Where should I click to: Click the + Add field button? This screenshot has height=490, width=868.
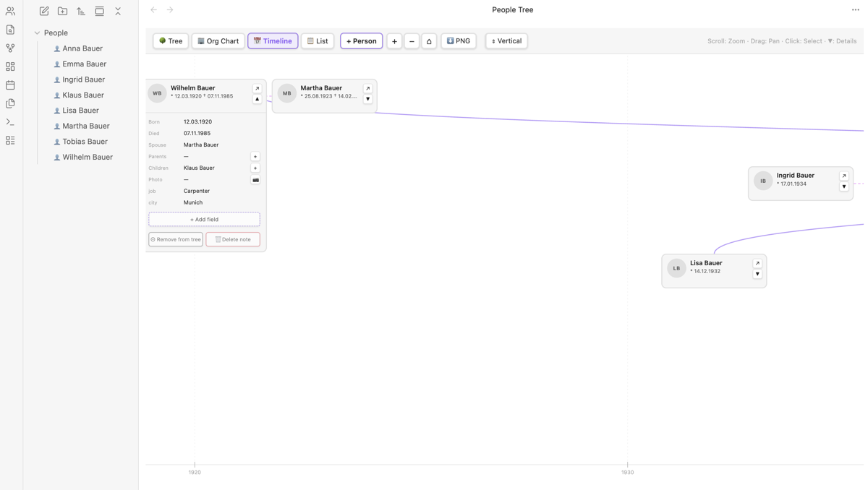point(204,219)
